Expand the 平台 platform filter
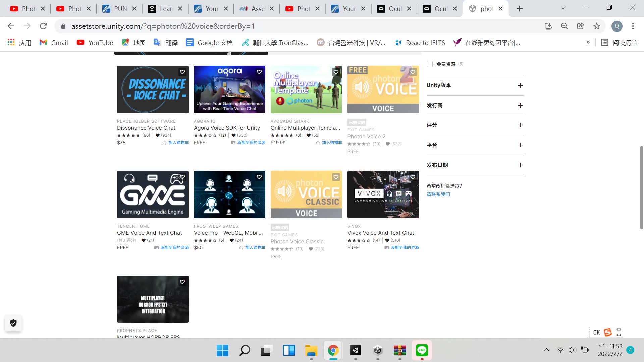644x362 pixels. (520, 145)
